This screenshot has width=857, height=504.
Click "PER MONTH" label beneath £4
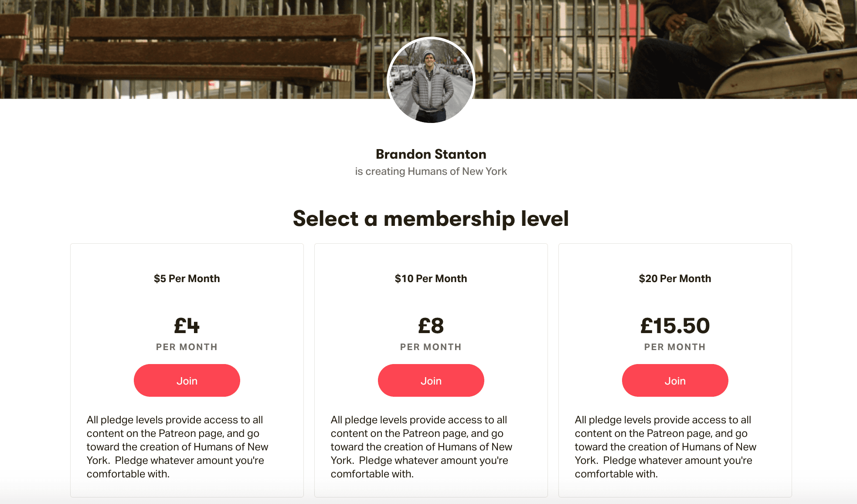pos(187,347)
